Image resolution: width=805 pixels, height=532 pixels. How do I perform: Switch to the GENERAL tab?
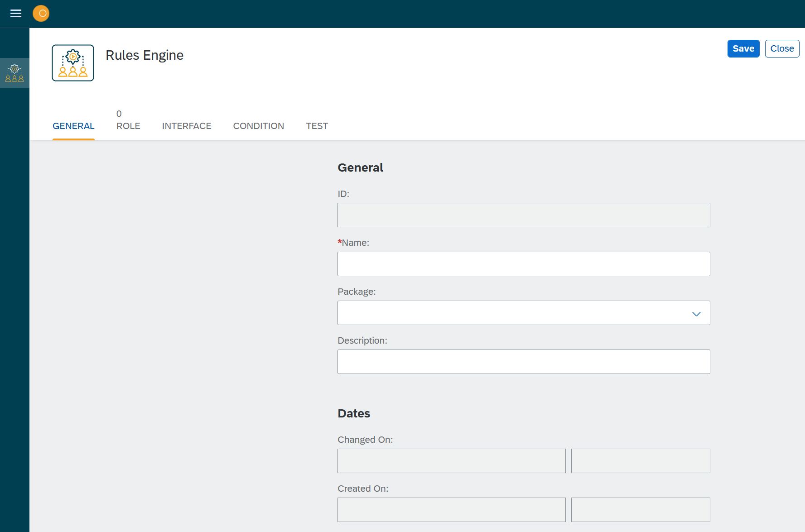point(73,126)
